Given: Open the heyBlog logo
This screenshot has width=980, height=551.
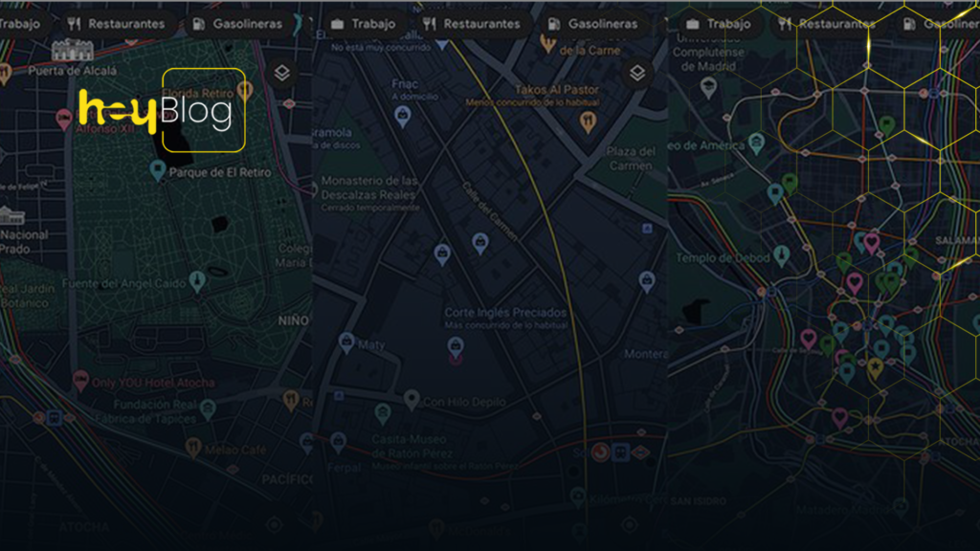Looking at the screenshot, I should [162, 110].
